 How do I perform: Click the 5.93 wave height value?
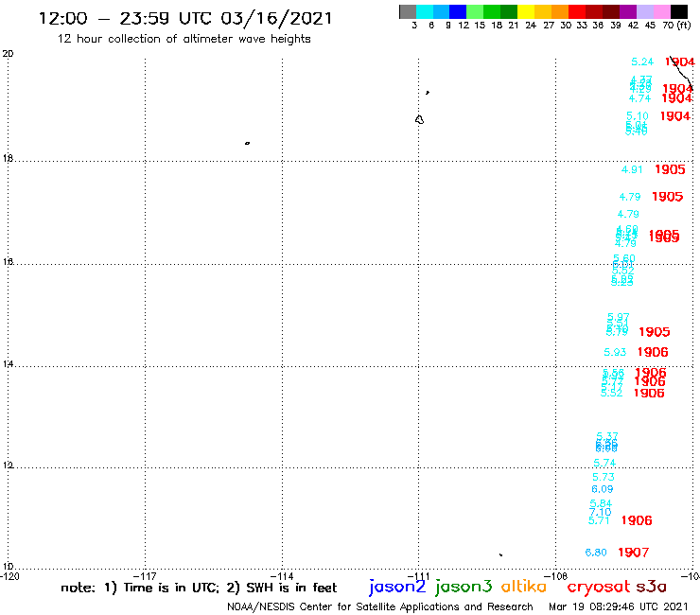(615, 352)
